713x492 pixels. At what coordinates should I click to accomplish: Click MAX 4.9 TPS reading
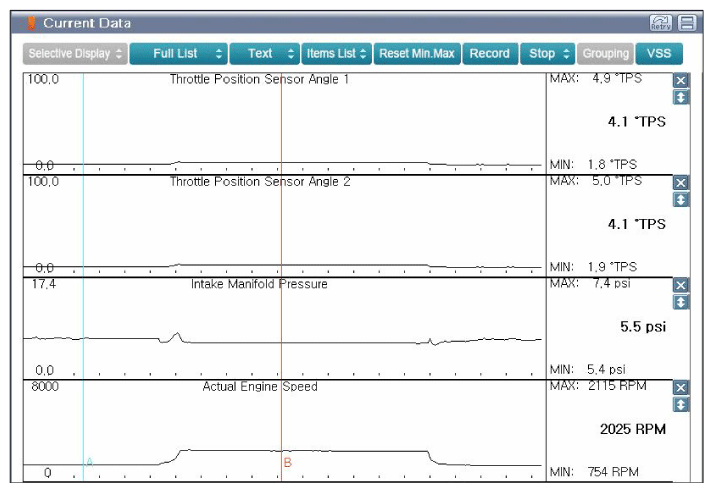click(596, 78)
